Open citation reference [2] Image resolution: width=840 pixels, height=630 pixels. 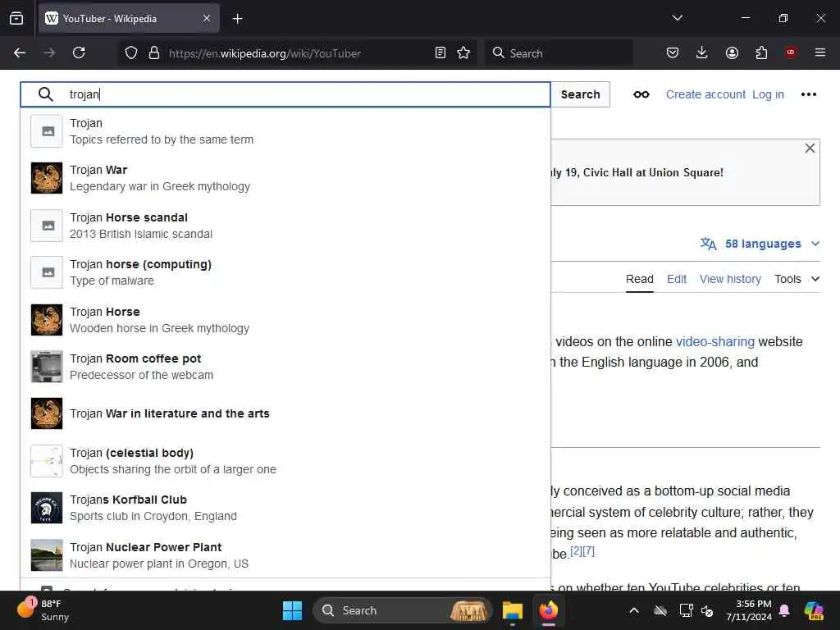tap(576, 550)
